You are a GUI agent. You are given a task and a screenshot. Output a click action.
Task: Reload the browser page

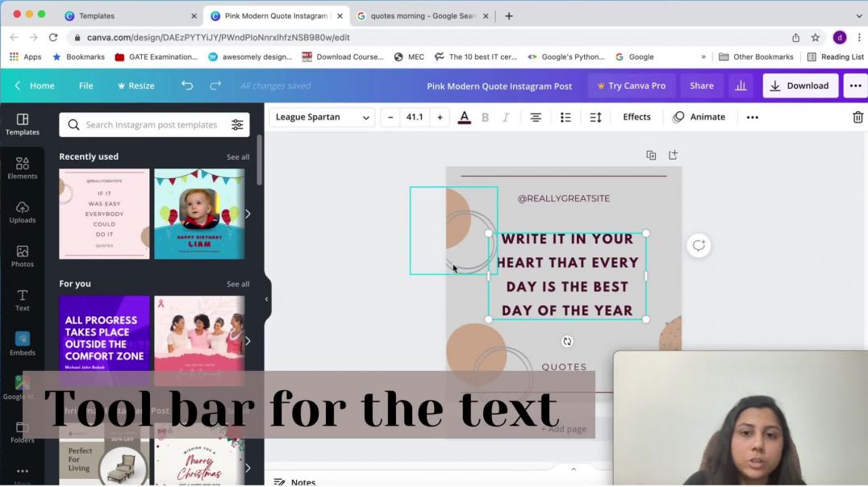(53, 38)
